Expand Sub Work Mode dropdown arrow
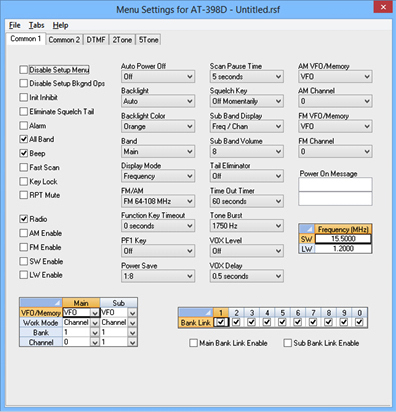Image resolution: width=396 pixels, height=412 pixels. 133,323
